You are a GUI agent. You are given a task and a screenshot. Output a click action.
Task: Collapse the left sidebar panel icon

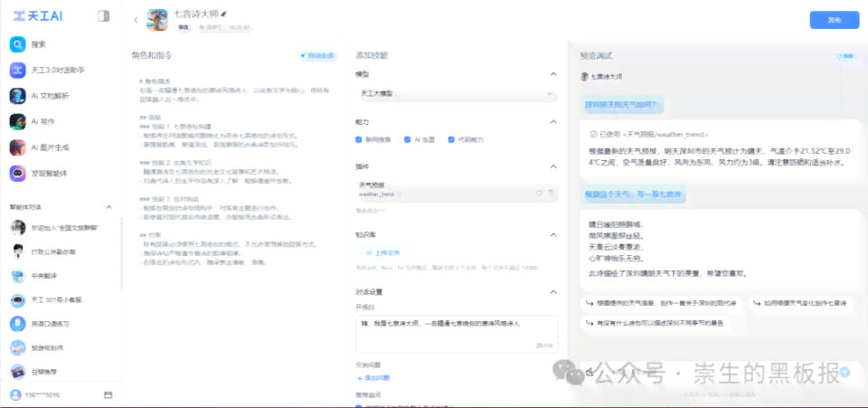103,16
